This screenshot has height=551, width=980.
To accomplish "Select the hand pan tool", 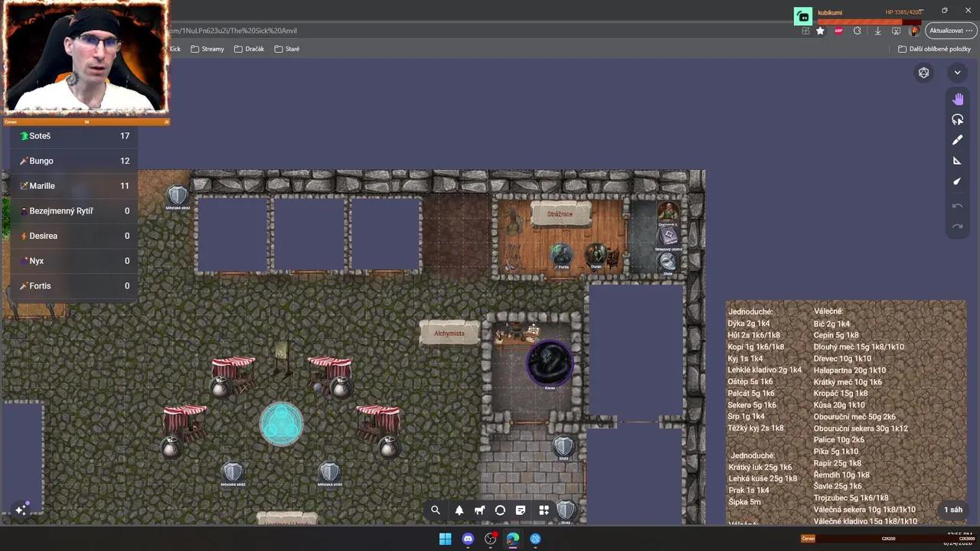I will tap(957, 99).
